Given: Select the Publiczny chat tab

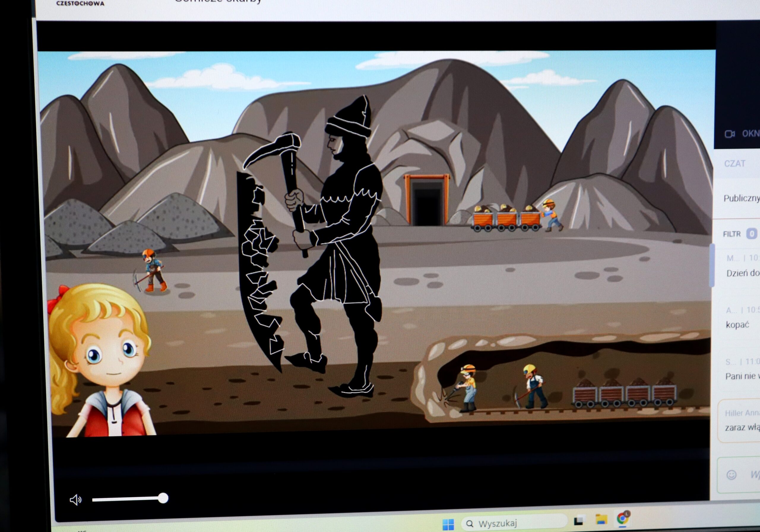Looking at the screenshot, I should click(742, 198).
